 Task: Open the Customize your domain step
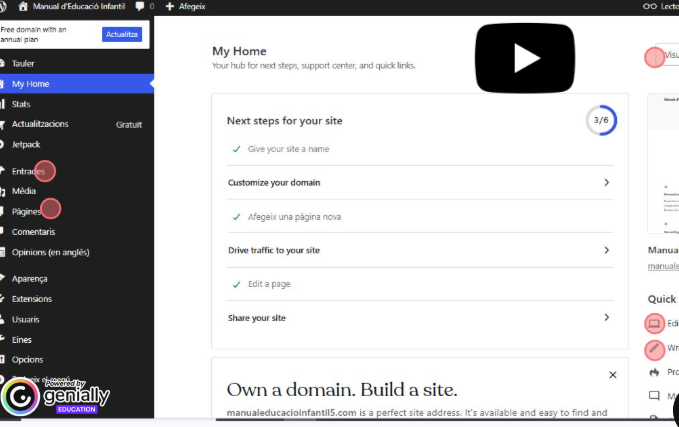point(420,182)
